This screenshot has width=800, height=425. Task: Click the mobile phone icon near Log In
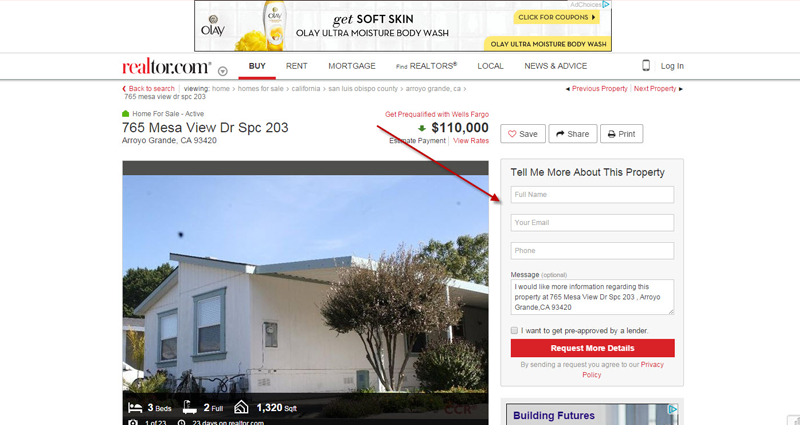tap(645, 66)
